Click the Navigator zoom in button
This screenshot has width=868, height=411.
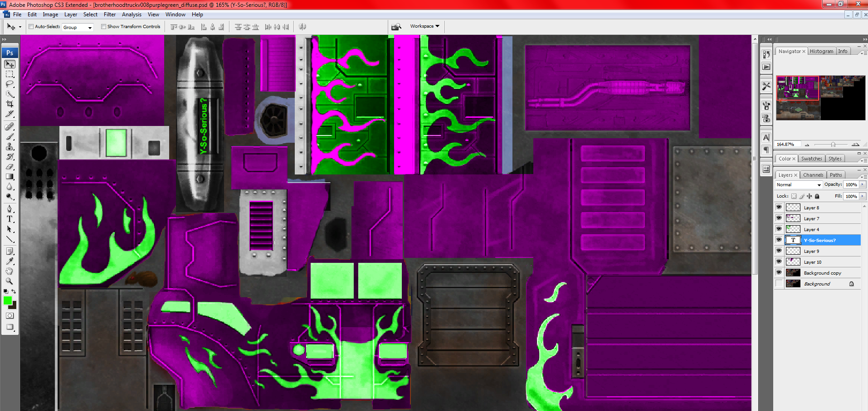[x=855, y=145]
